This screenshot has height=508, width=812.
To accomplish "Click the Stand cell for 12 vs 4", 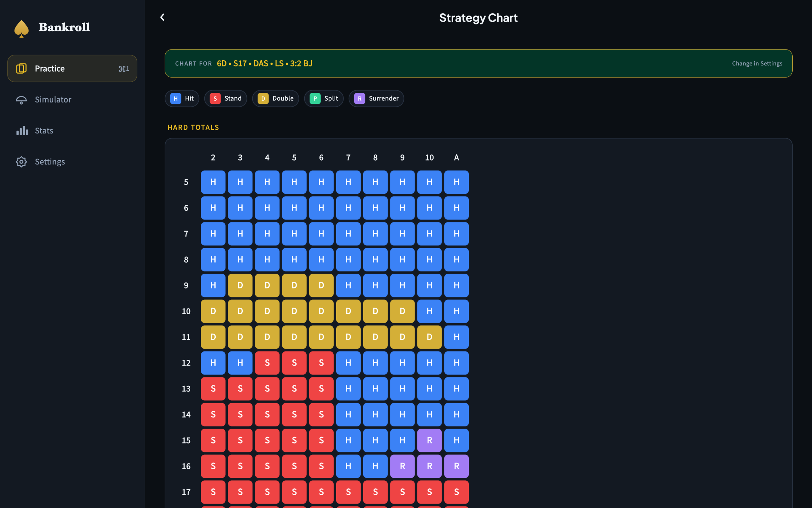I will (x=267, y=363).
